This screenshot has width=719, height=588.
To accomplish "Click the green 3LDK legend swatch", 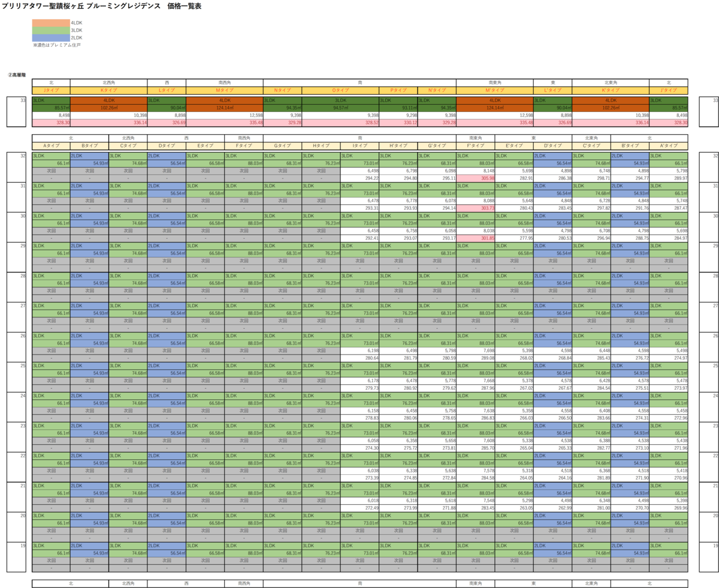I will [52, 30].
